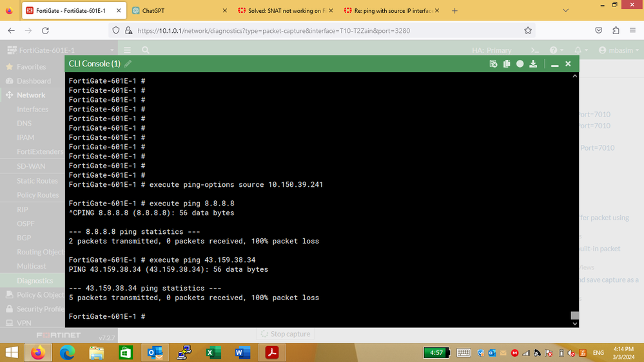644x362 pixels.
Task: Reload the current page
Action: pyautogui.click(x=46, y=30)
